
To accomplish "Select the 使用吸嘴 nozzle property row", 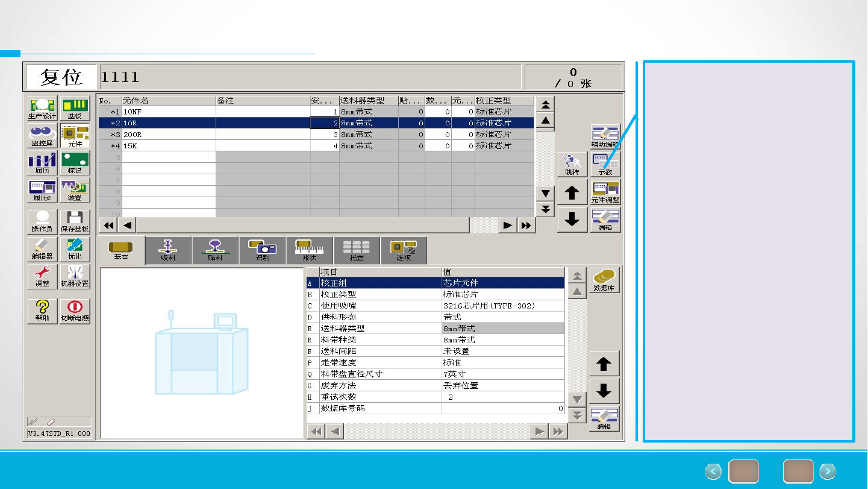I will pyautogui.click(x=436, y=306).
